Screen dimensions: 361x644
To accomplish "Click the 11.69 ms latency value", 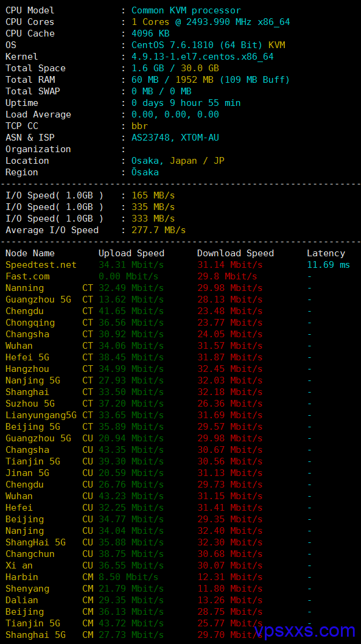I will pyautogui.click(x=329, y=265).
